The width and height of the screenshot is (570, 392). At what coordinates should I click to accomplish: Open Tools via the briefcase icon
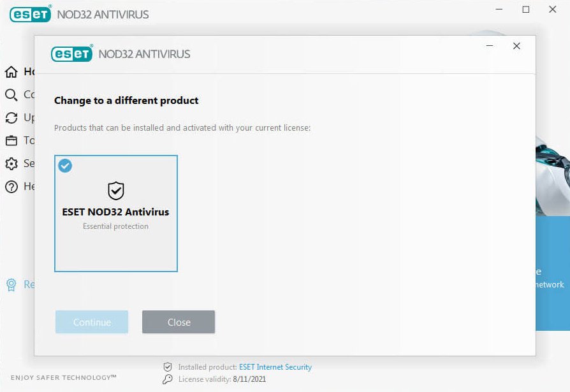click(11, 140)
